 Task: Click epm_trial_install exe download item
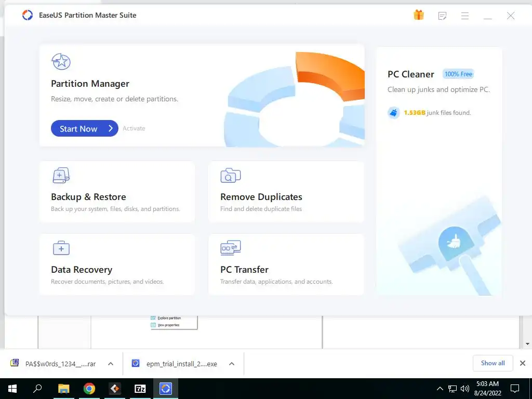coord(176,364)
